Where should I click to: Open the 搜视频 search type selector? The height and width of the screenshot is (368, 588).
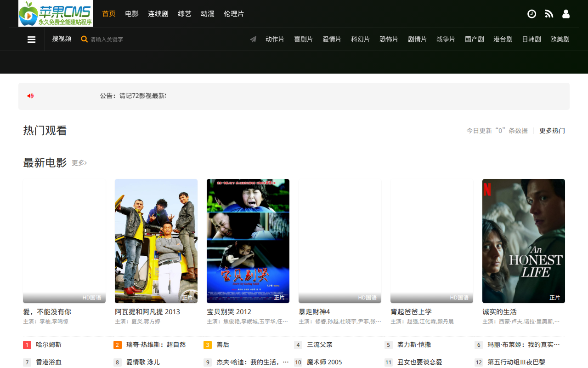(x=62, y=39)
